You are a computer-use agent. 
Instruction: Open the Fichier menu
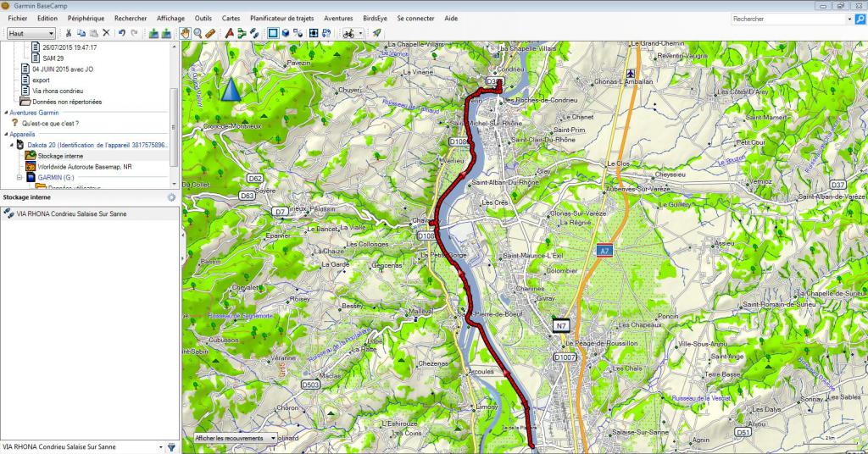tap(18, 19)
